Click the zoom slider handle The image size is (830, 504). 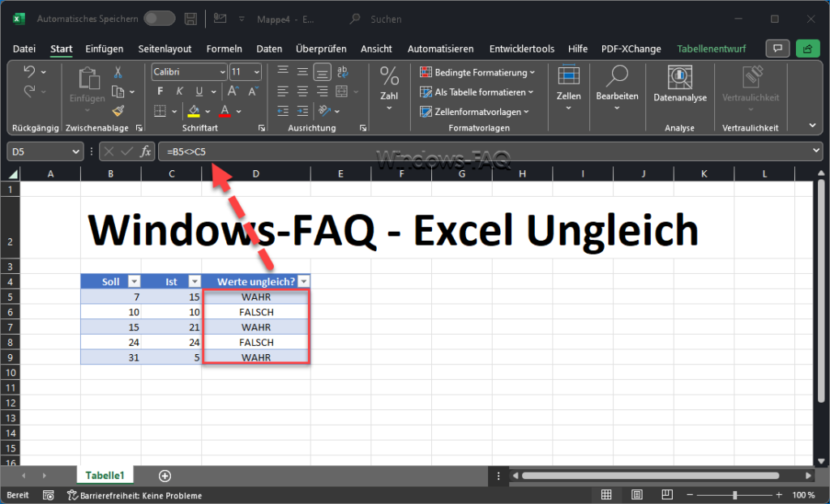pyautogui.click(x=734, y=496)
